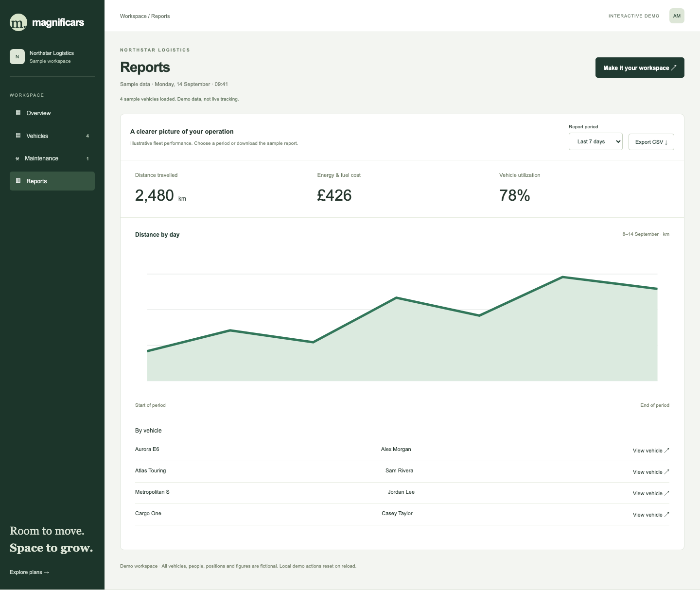Click the Metropolitan S vehicle name
This screenshot has height=590, width=700.
(152, 492)
